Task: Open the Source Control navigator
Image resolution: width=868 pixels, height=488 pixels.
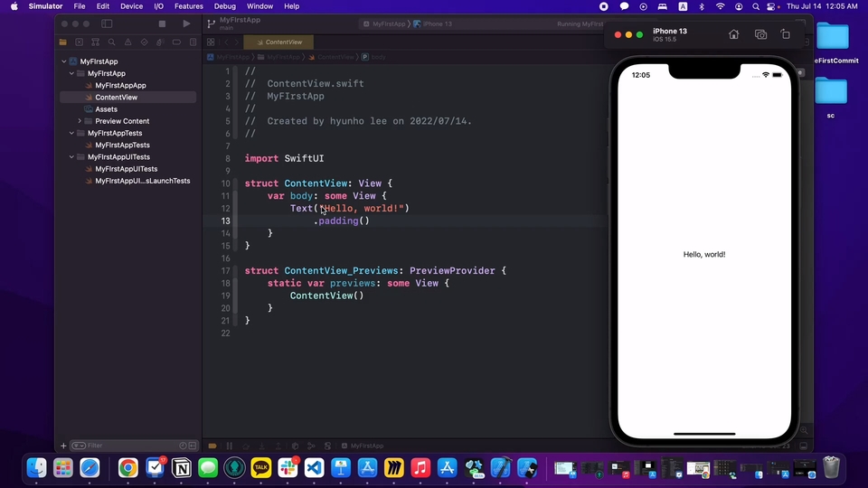Action: point(80,42)
